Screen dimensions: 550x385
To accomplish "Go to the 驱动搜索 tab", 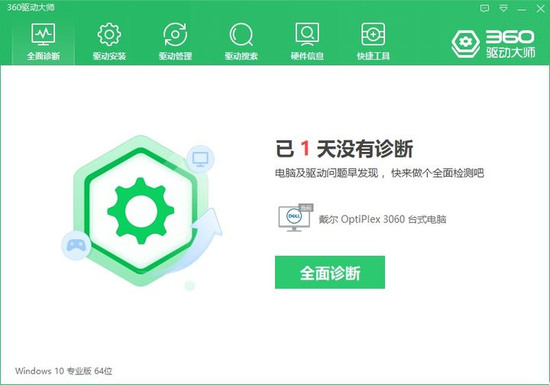I will click(x=241, y=41).
